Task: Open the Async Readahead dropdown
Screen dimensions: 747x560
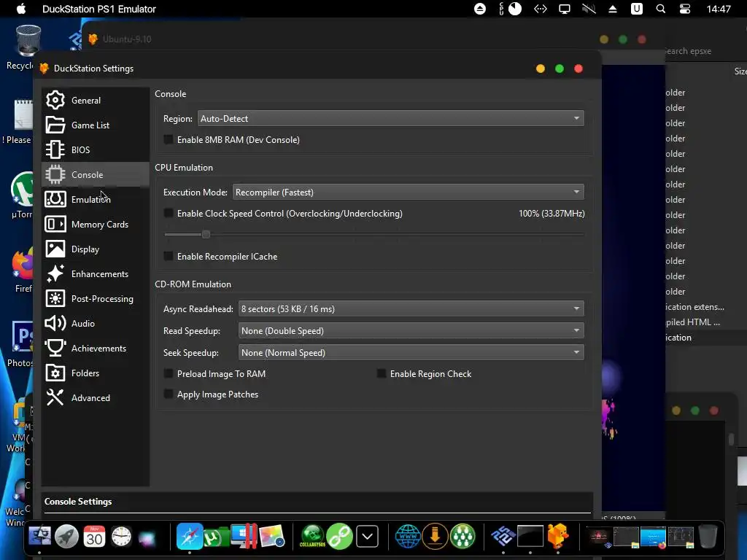Action: [411, 309]
